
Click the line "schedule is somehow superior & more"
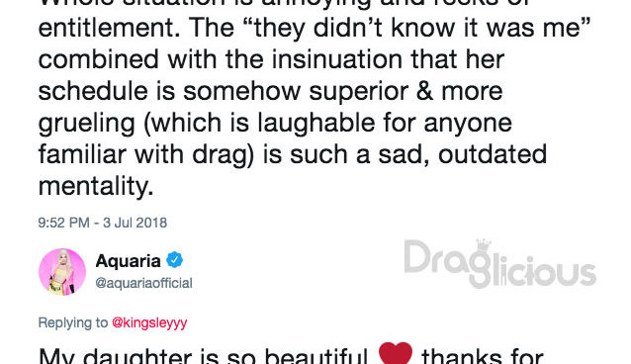point(270,91)
